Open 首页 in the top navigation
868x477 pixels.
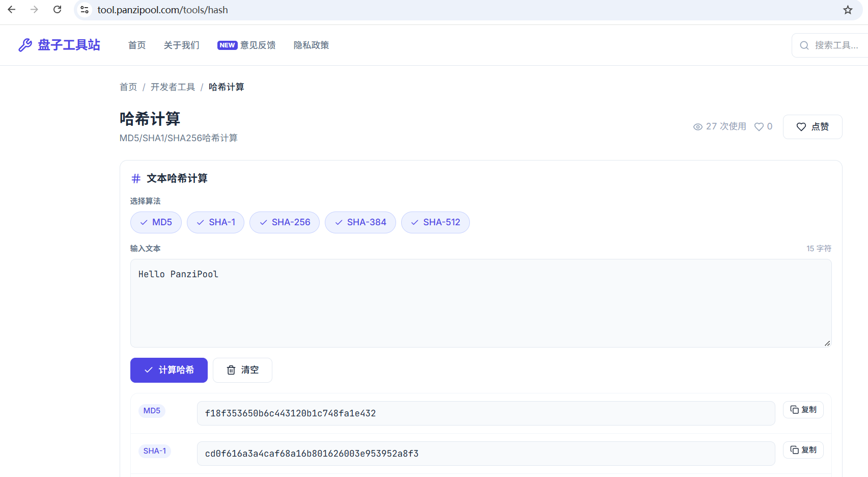[x=137, y=45]
